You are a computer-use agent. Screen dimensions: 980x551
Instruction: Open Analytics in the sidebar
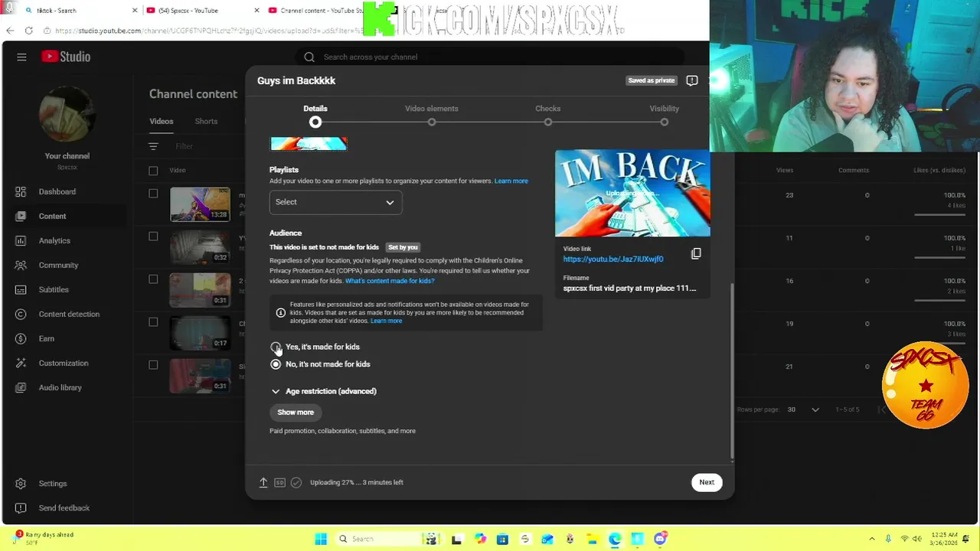54,240
